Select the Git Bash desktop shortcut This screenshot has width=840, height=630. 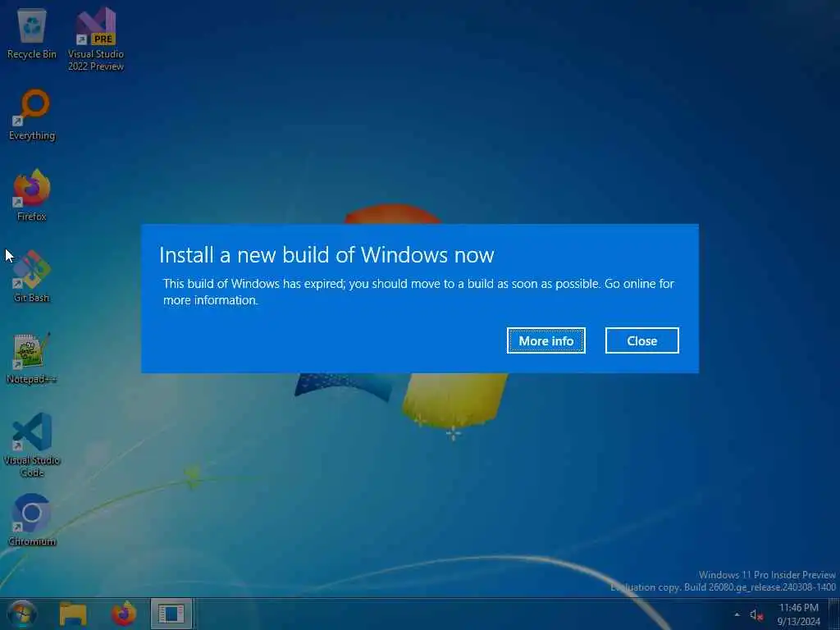[32, 276]
